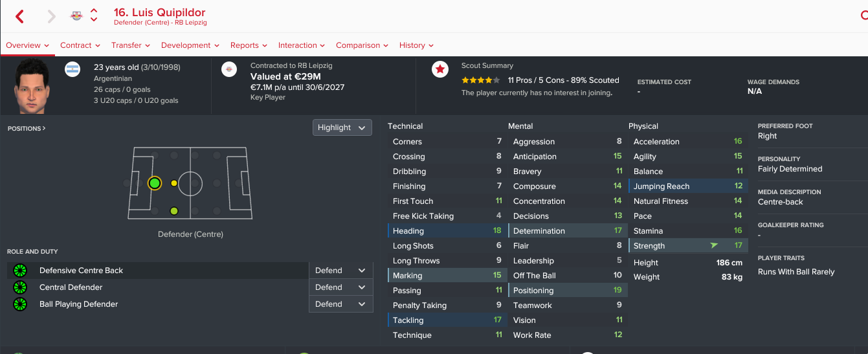Open the Development menu tab
The width and height of the screenshot is (868, 354).
(x=190, y=45)
